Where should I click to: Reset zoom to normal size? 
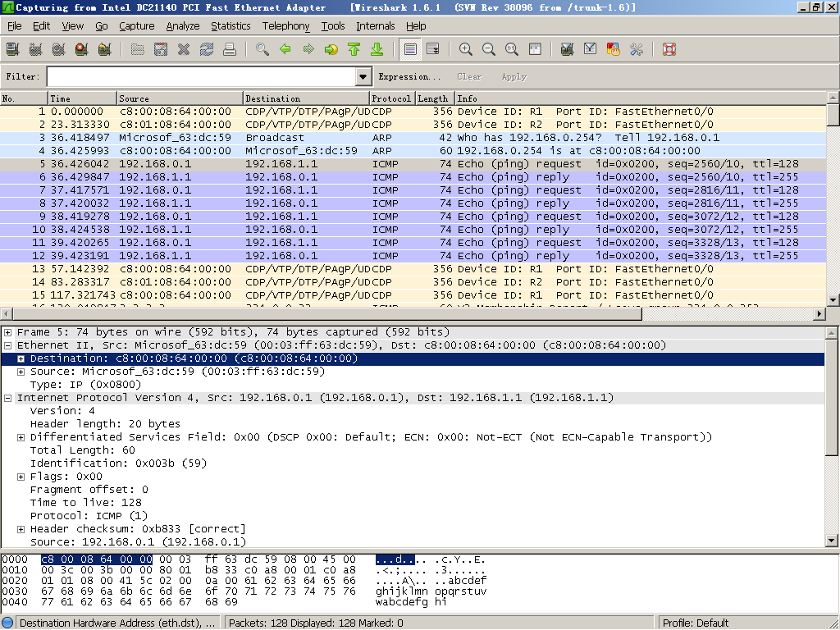click(x=512, y=49)
